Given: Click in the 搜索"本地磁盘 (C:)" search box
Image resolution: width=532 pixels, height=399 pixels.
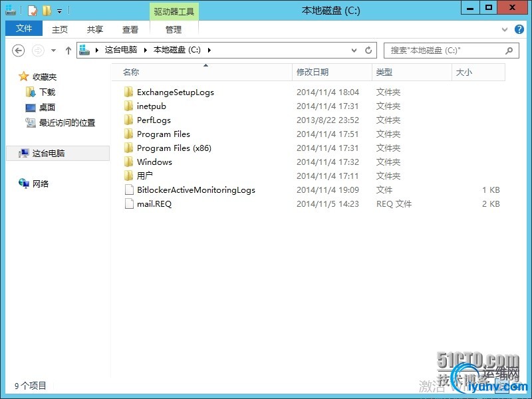Looking at the screenshot, I should coord(452,51).
